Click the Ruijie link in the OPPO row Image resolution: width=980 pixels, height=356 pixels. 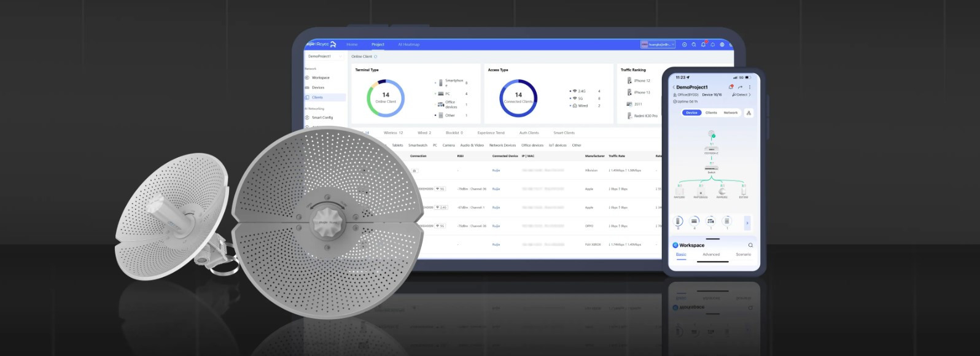[496, 226]
